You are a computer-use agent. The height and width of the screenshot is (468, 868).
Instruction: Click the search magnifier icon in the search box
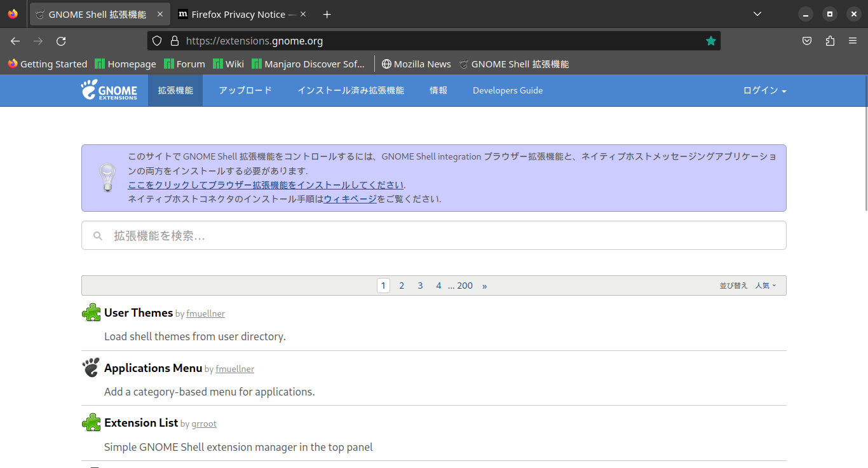98,236
